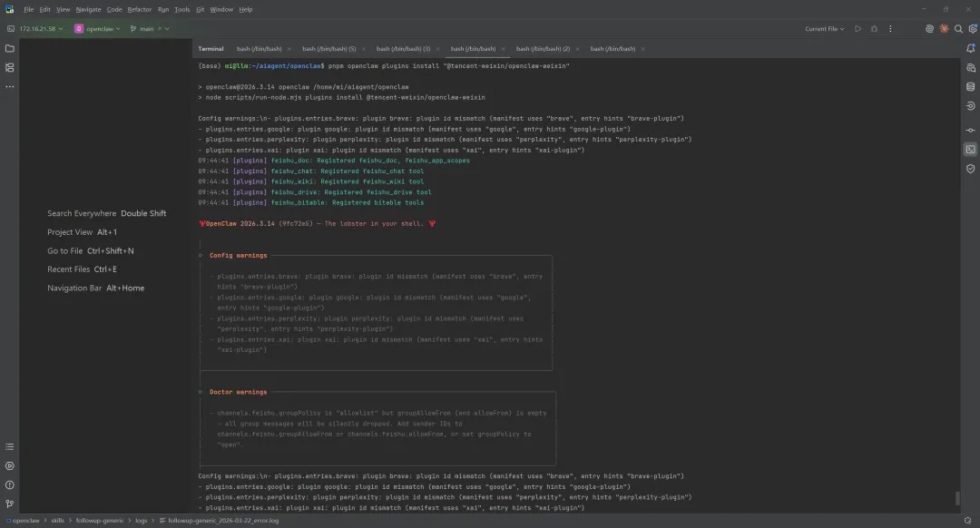Open Search Everywhere magnifier icon
980x528 pixels.
[x=958, y=29]
